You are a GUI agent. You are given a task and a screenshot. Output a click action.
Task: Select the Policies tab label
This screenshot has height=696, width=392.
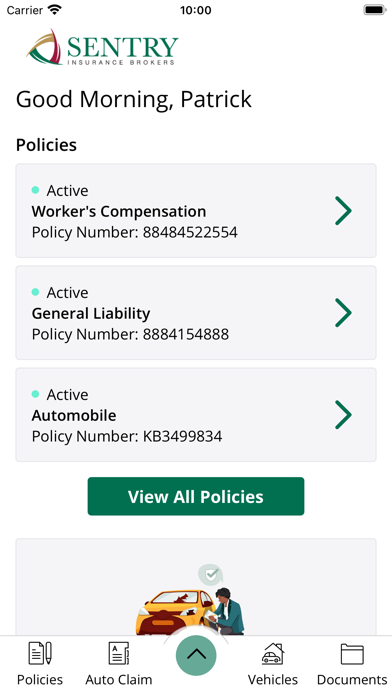tap(40, 680)
